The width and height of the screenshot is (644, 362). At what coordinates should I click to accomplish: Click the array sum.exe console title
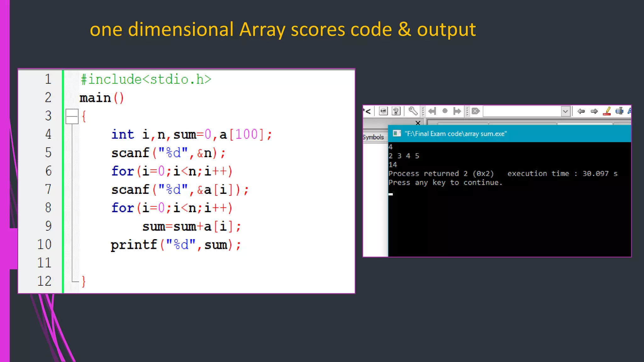(x=455, y=134)
